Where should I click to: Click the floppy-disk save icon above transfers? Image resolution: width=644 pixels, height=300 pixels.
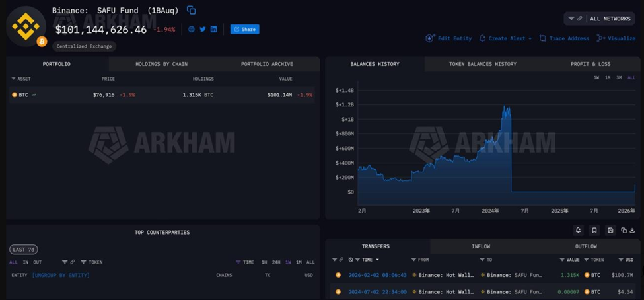point(610,230)
